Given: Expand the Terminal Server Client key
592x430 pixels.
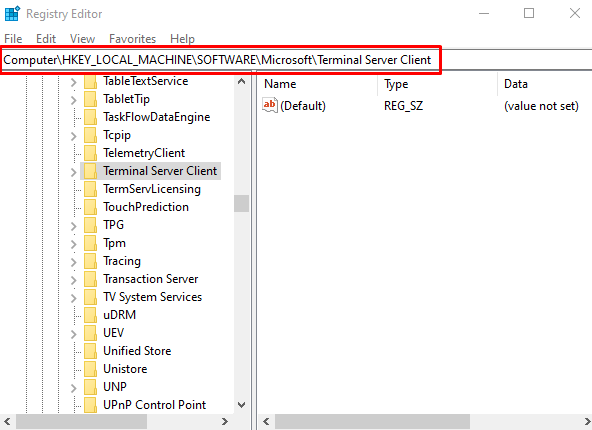Looking at the screenshot, I should click(x=74, y=172).
